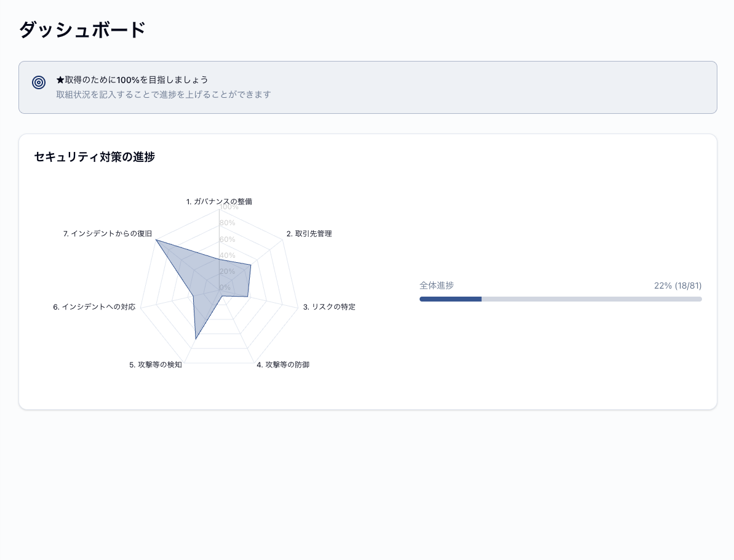Click radar label 1. ガバナンスの整備
734x560 pixels.
pos(219,201)
